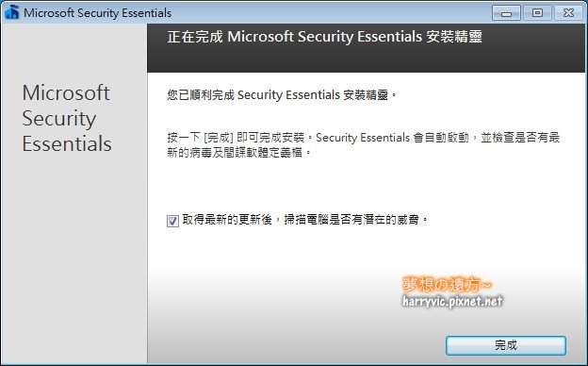The width and height of the screenshot is (588, 366).
Task: Click the 完成 button to finish installation
Action: tap(505, 345)
